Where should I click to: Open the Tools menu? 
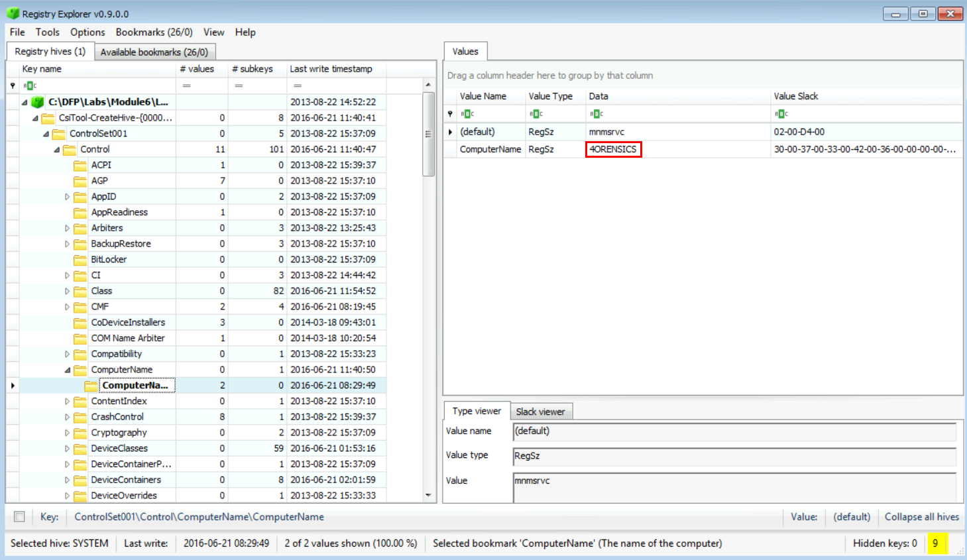[47, 32]
